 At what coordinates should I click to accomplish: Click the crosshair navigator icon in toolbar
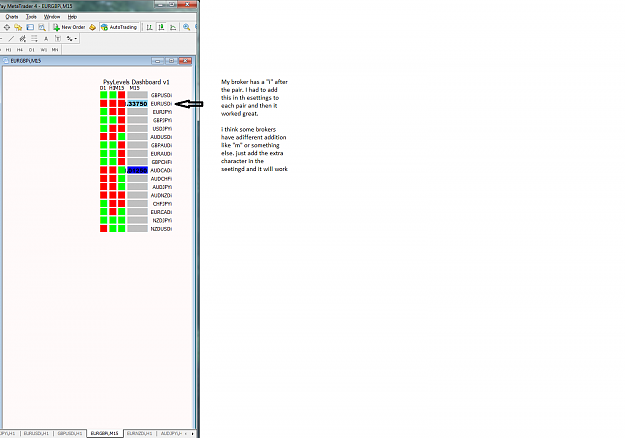pyautogui.click(x=7, y=27)
